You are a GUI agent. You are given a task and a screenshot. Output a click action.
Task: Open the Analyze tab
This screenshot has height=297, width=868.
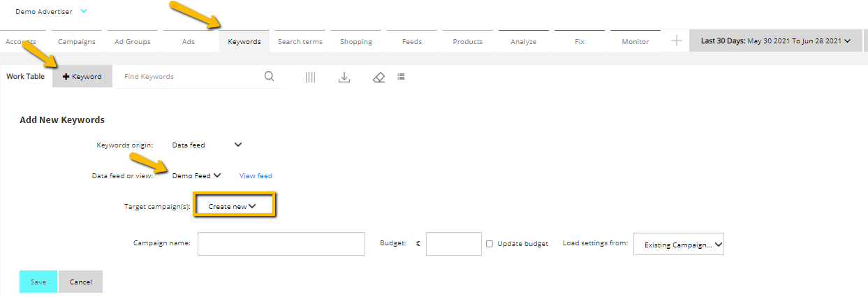pyautogui.click(x=524, y=41)
